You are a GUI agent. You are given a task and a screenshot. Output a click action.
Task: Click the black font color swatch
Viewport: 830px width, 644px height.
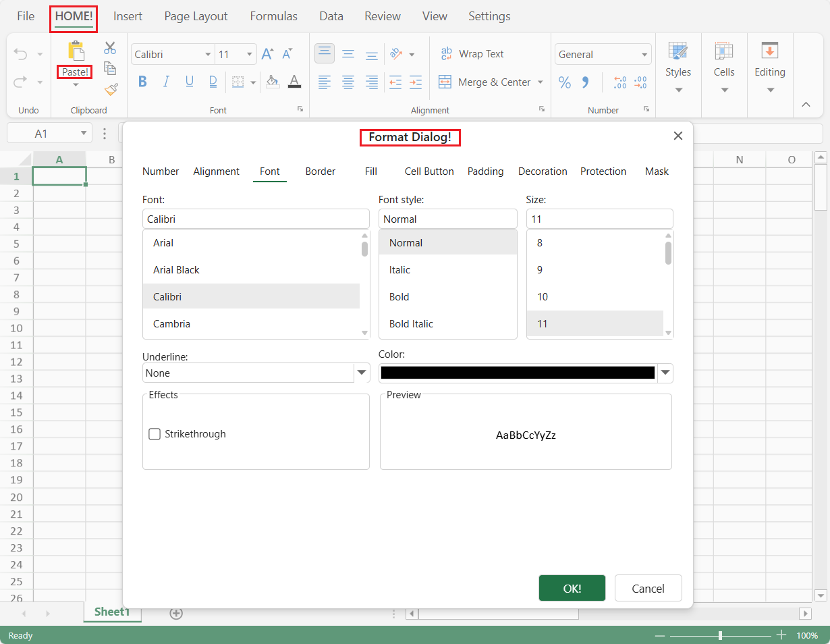[517, 373]
